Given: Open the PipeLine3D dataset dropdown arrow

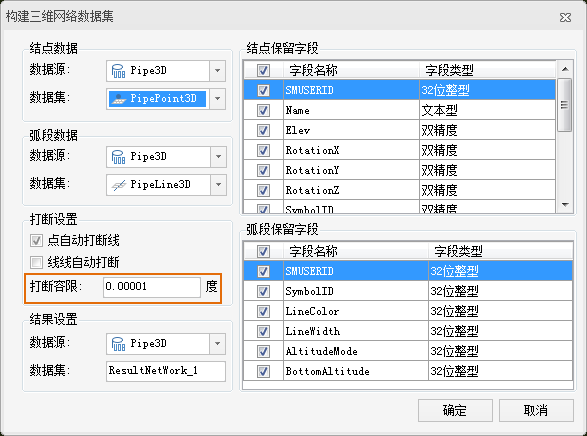Looking at the screenshot, I should point(219,185).
